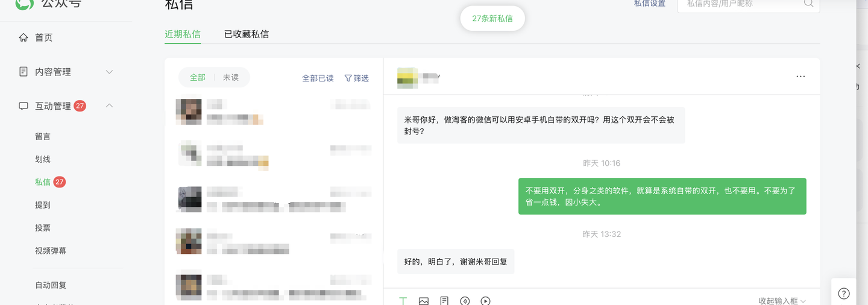Open the 筛选 filter options

pyautogui.click(x=356, y=78)
